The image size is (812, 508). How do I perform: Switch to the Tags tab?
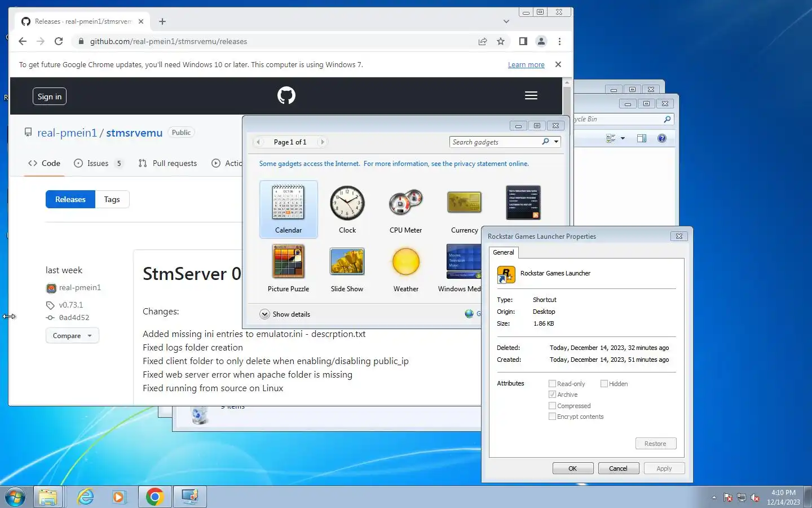click(112, 199)
